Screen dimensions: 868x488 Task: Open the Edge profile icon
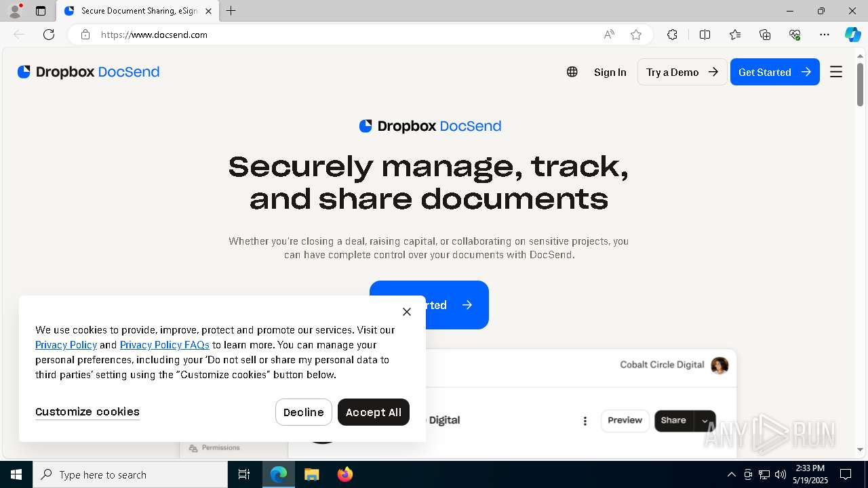15,11
